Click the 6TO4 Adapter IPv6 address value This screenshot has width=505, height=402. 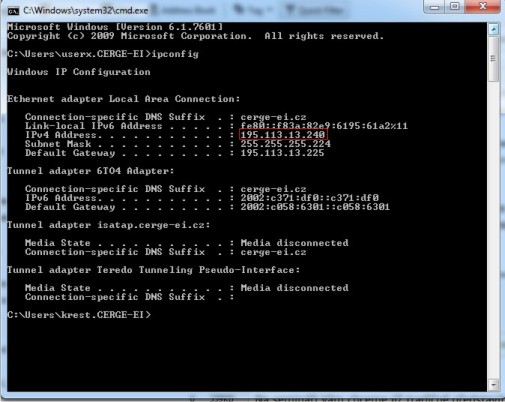310,198
